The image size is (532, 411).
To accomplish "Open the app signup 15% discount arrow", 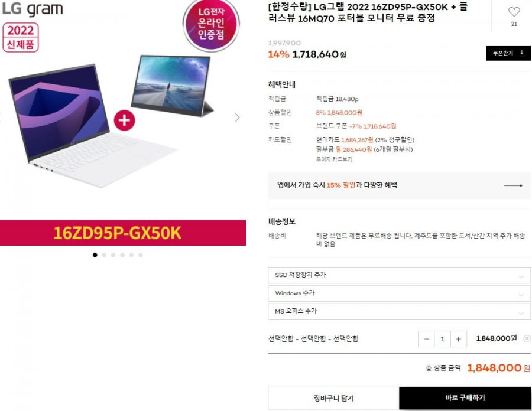I will coord(513,185).
